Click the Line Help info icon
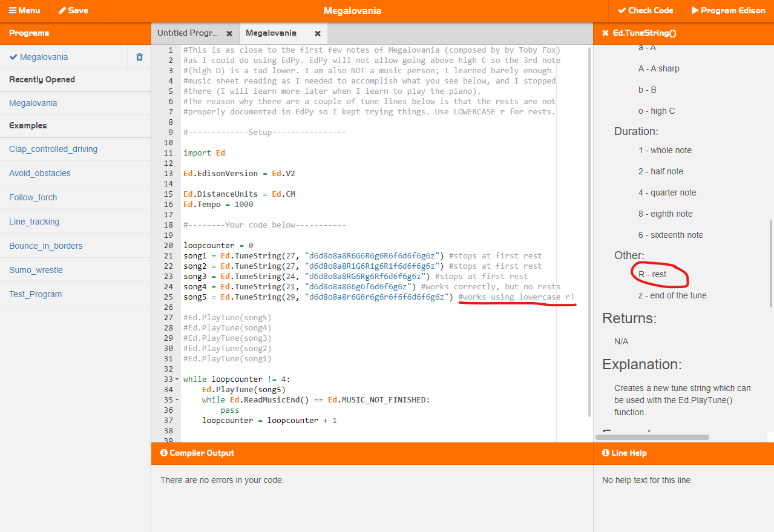The image size is (774, 532). pyautogui.click(x=606, y=453)
